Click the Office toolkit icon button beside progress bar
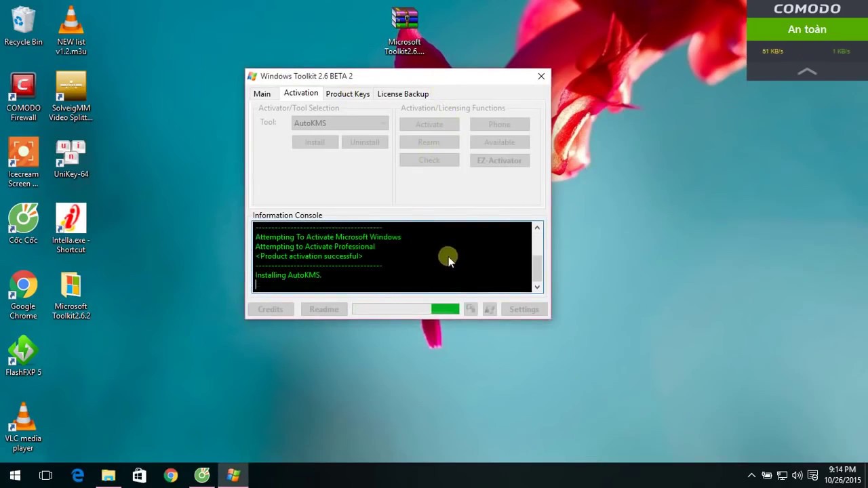 (471, 309)
